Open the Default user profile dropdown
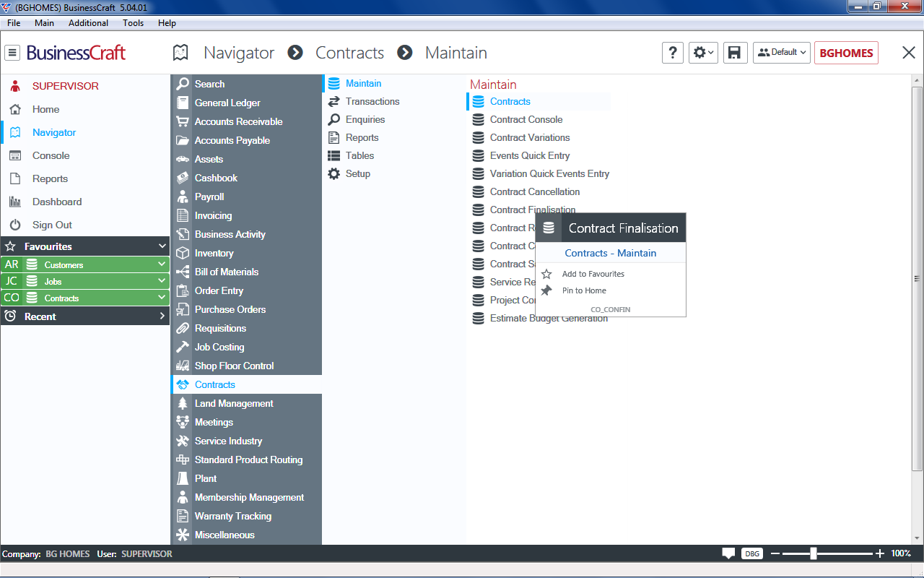This screenshot has width=924, height=578. pyautogui.click(x=782, y=53)
